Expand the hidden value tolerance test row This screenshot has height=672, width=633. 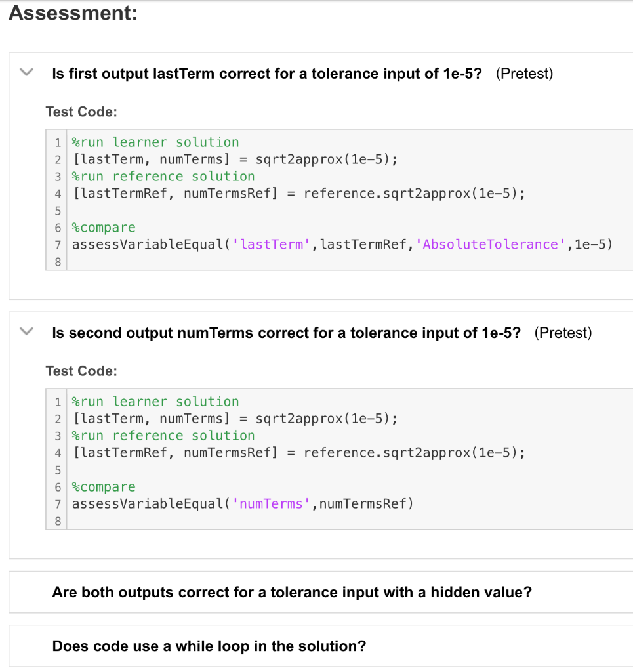coord(292,592)
